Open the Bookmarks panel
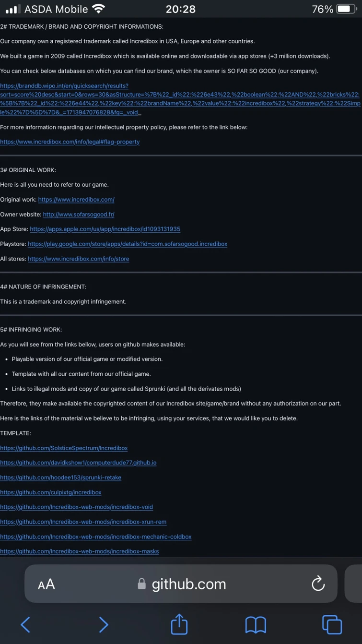 coord(256,624)
